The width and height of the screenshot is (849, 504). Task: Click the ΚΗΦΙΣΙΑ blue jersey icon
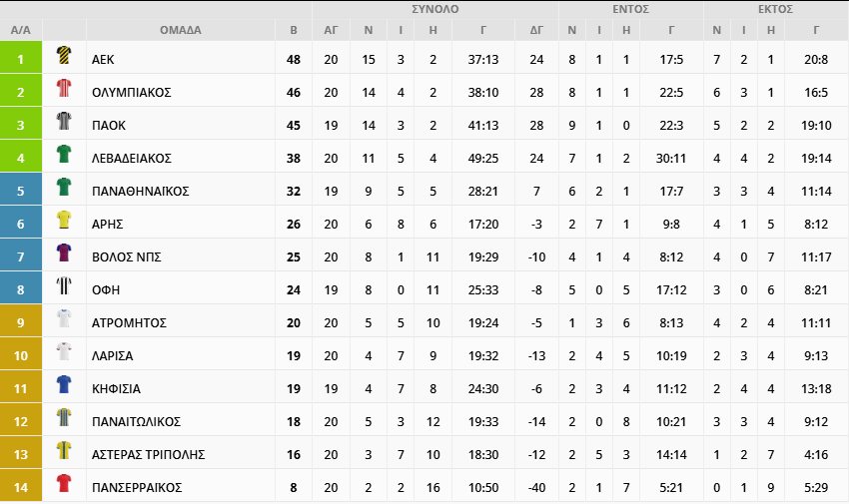[x=64, y=386]
